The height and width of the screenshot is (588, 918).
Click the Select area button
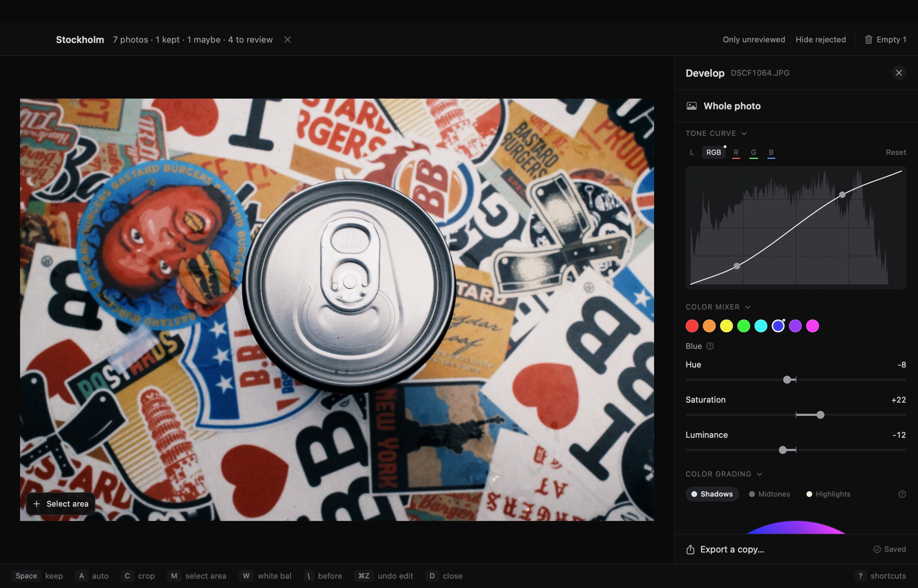[x=61, y=504]
